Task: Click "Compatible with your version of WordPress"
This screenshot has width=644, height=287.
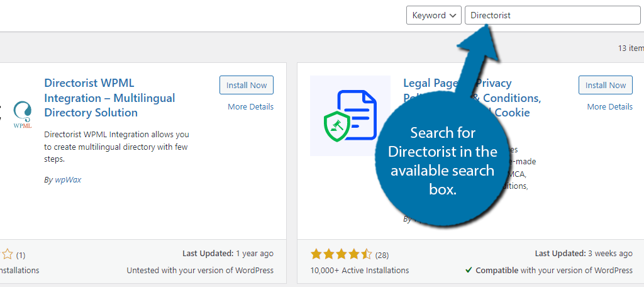Action: 549,270
